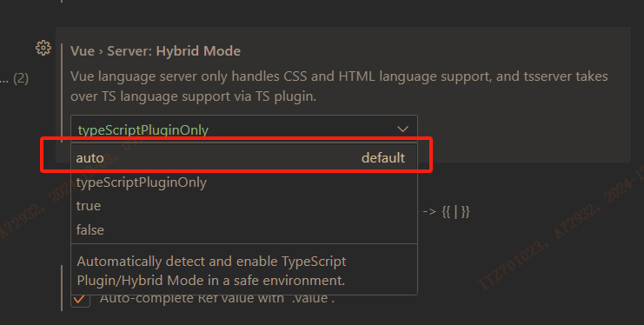This screenshot has height=325, width=644.
Task: Click the typeScriptPluginOnly selected value box
Action: [x=244, y=129]
